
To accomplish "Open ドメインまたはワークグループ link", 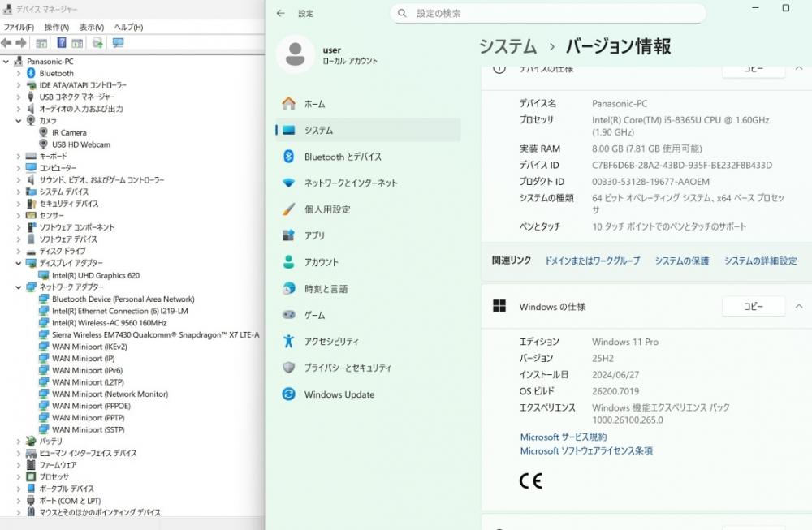I will [x=593, y=261].
